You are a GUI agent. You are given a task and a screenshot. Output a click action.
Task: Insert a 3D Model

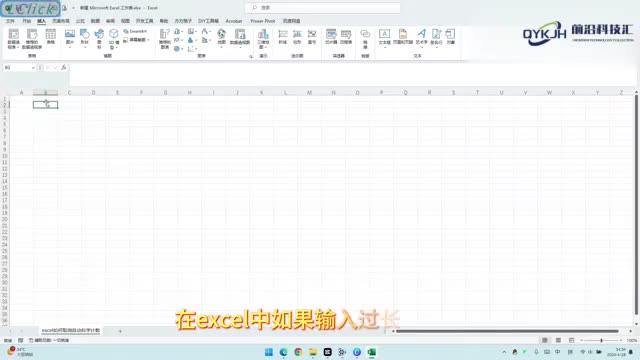pos(114,39)
